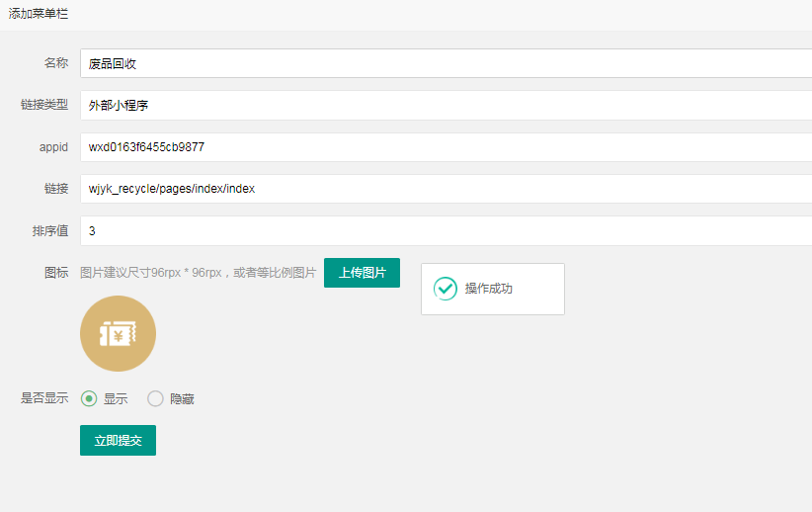Click the 链接 field label
This screenshot has height=512, width=812.
point(56,189)
